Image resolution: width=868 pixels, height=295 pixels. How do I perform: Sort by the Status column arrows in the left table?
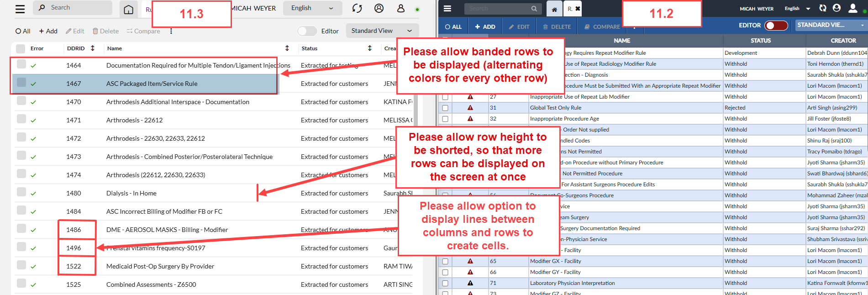370,48
